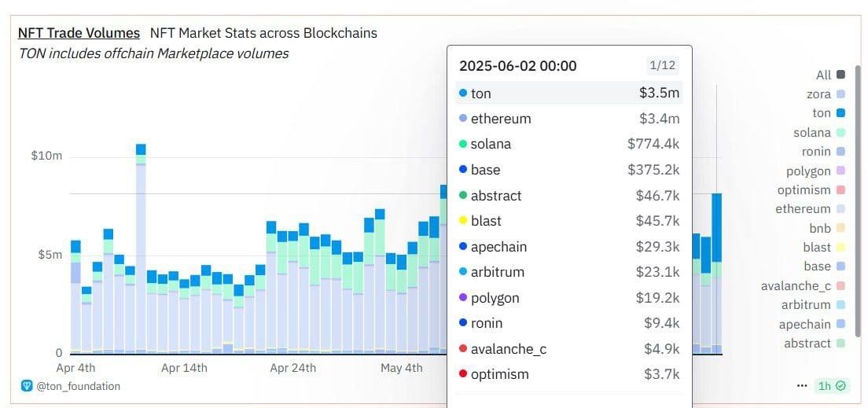Open the @ton_foundation author link

(x=78, y=386)
